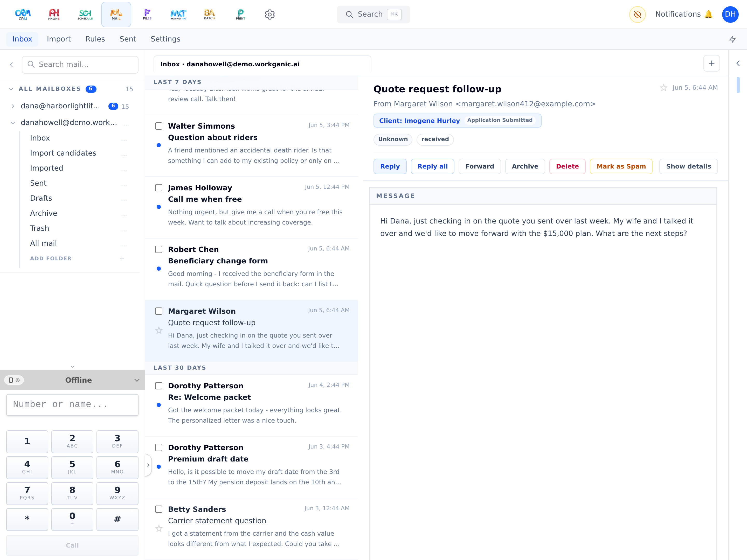Open the Schedule app icon
Viewport: 747px width, 560px height.
[x=85, y=15]
